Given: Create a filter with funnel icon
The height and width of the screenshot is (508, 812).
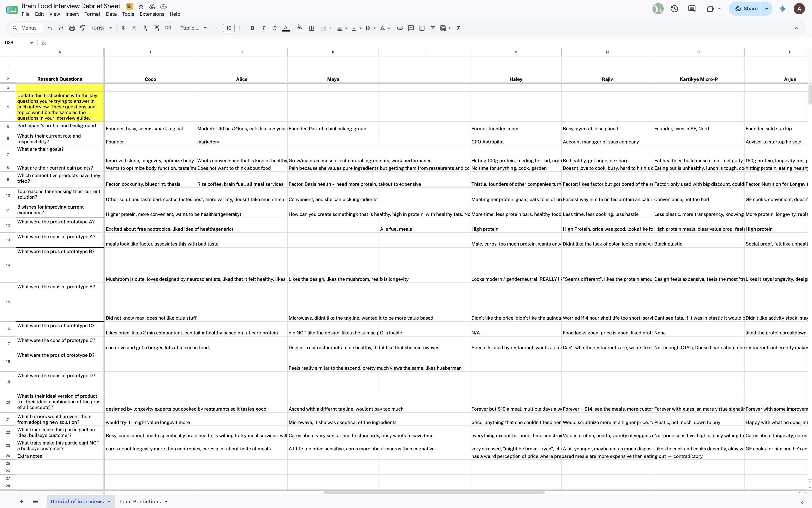Looking at the screenshot, I should (433, 28).
